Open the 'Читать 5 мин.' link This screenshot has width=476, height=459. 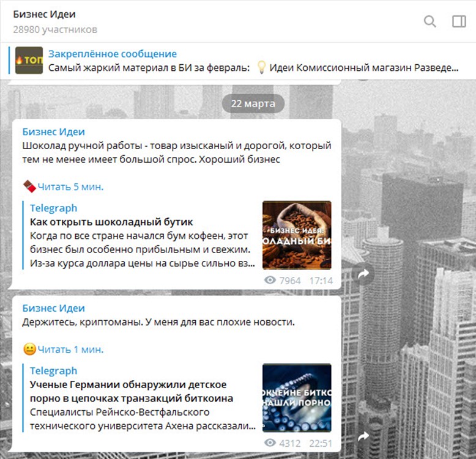[x=70, y=187]
